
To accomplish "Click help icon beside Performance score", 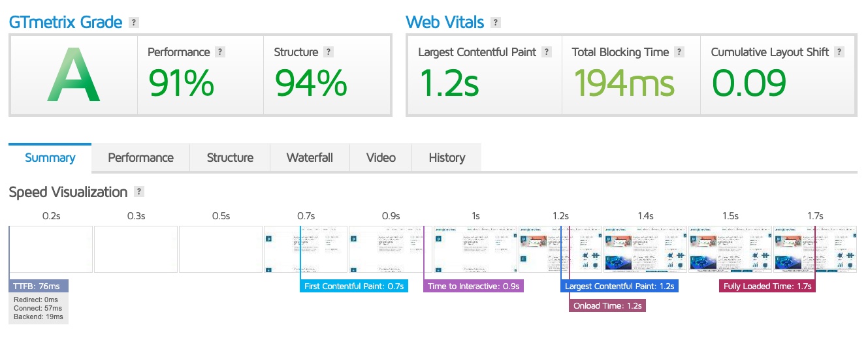I will pos(220,52).
